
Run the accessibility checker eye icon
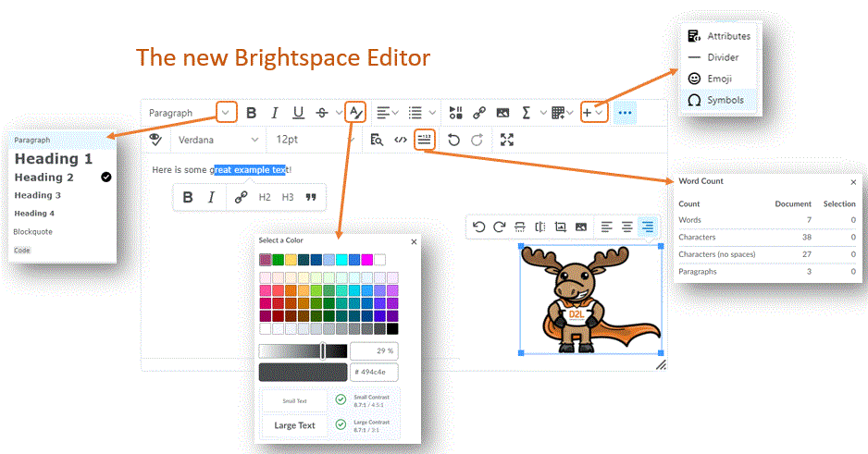tap(155, 140)
